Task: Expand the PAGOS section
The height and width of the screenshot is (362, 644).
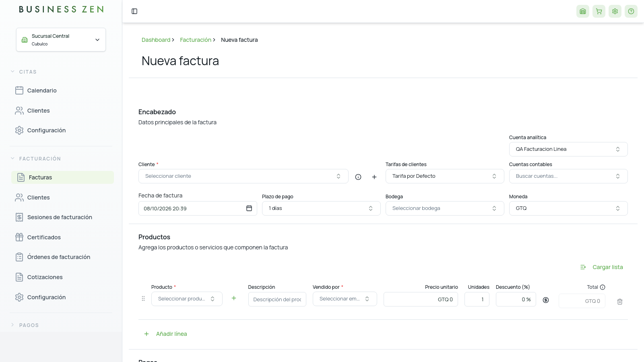Action: pyautogui.click(x=24, y=325)
